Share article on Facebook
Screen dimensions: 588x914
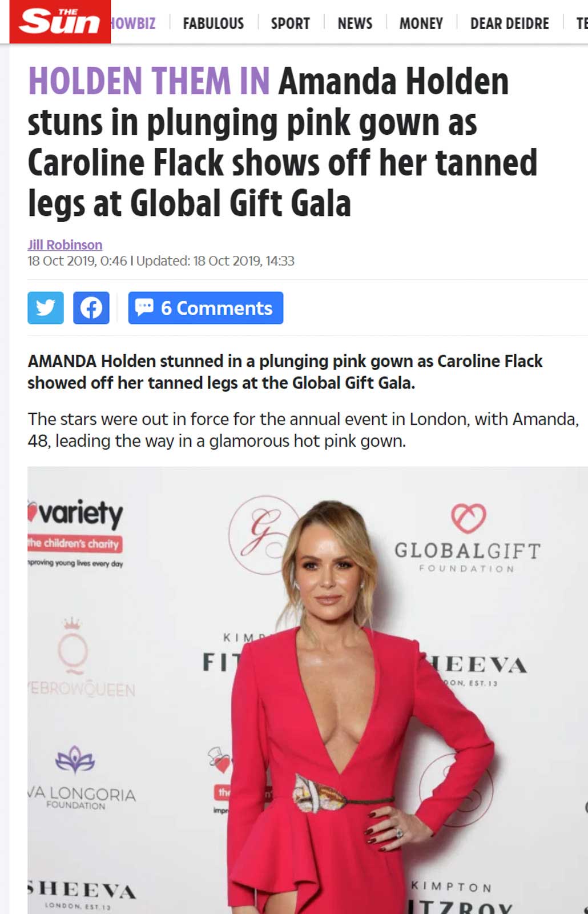(x=91, y=308)
